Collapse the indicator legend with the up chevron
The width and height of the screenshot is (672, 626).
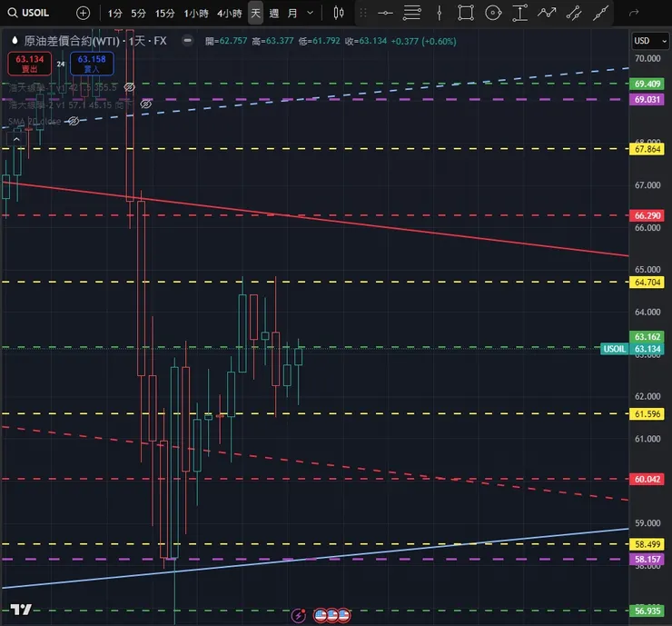click(16, 139)
